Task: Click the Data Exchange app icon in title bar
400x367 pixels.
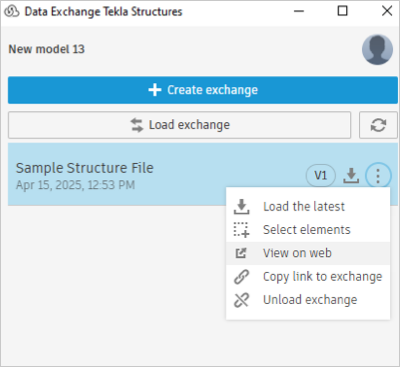Action: 12,12
